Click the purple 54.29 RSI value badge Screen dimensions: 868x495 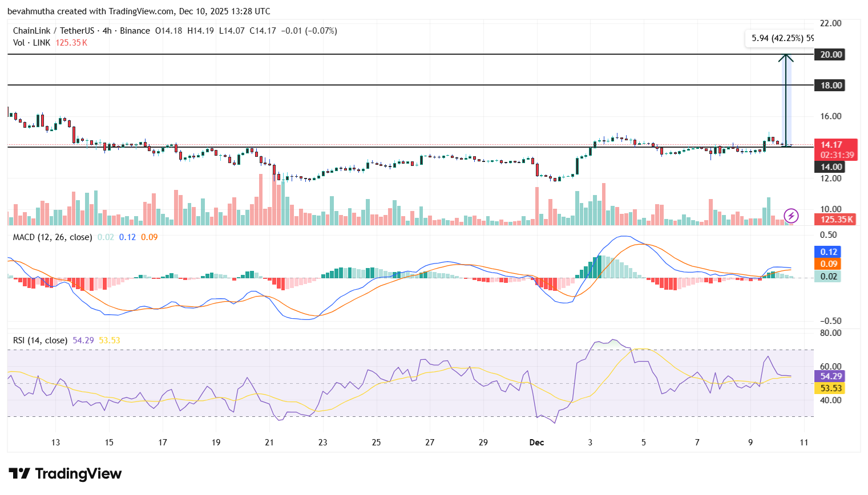(x=829, y=376)
